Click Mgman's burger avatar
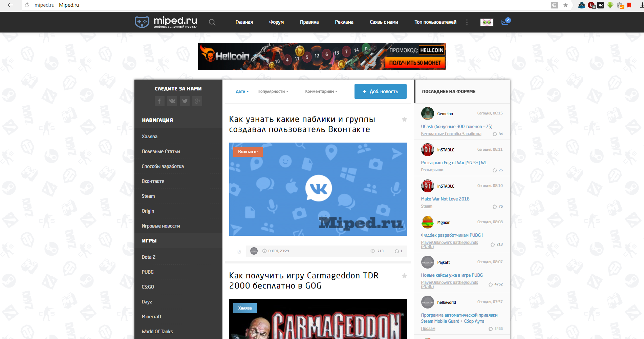This screenshot has width=644, height=339. point(427,222)
